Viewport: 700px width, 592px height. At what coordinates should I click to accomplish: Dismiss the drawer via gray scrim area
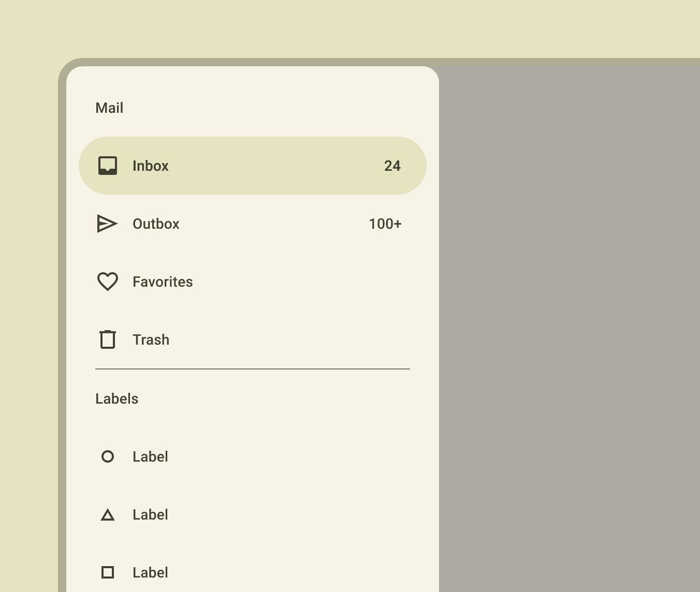pyautogui.click(x=570, y=329)
